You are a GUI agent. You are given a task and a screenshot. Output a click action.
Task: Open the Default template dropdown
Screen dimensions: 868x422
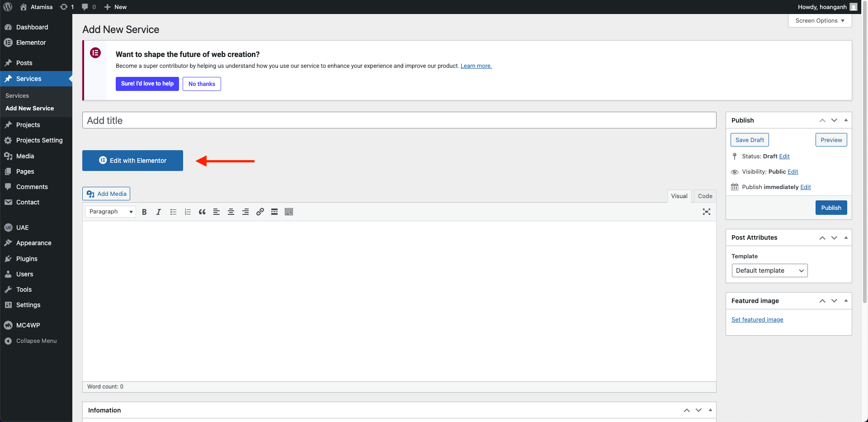[769, 270]
